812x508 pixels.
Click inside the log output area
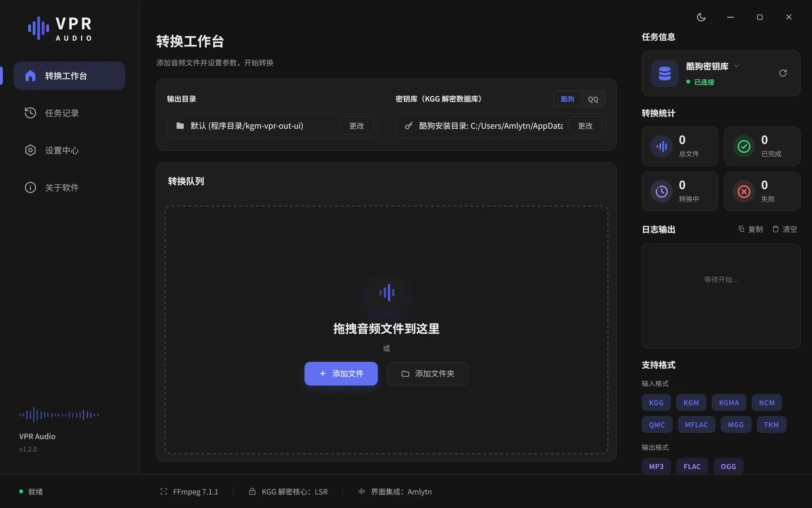pos(721,296)
